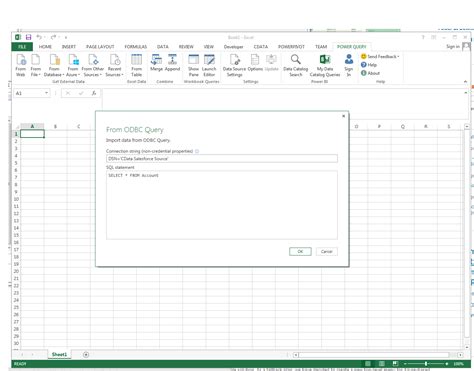Open the From Database dropdown
This screenshot has width=474, height=371.
click(54, 65)
